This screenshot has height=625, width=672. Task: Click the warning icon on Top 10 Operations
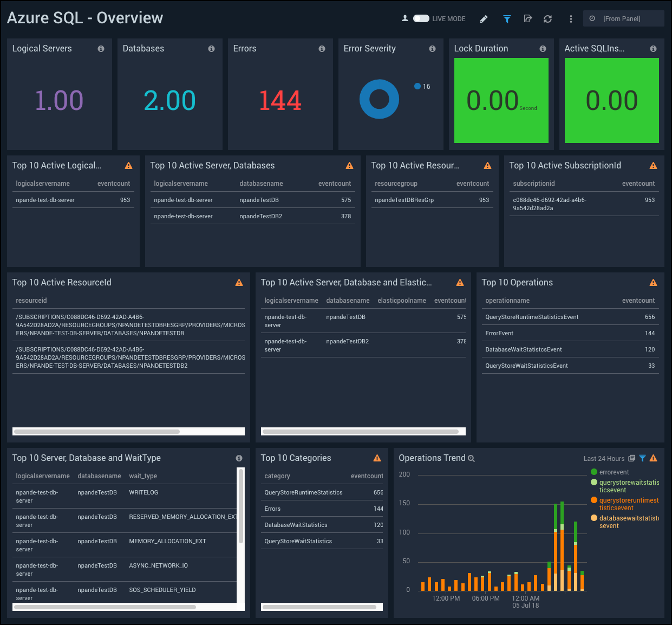[x=653, y=283]
